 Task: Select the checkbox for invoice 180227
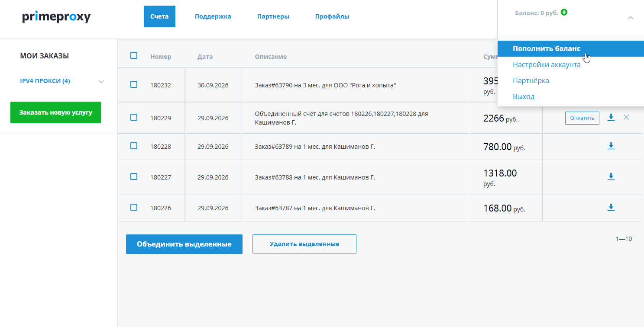click(x=134, y=176)
